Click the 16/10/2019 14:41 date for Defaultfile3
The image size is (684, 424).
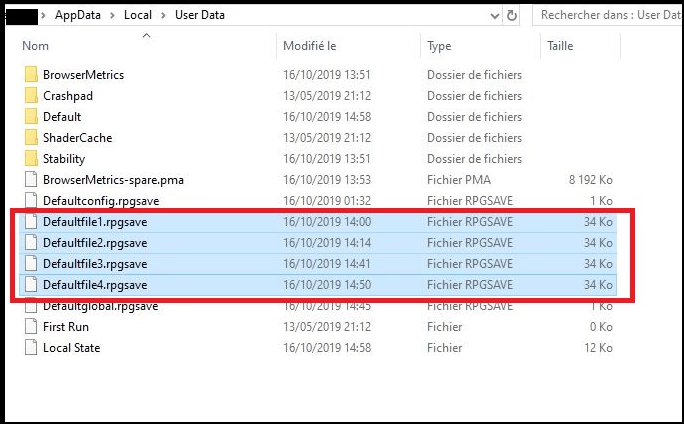(x=327, y=263)
